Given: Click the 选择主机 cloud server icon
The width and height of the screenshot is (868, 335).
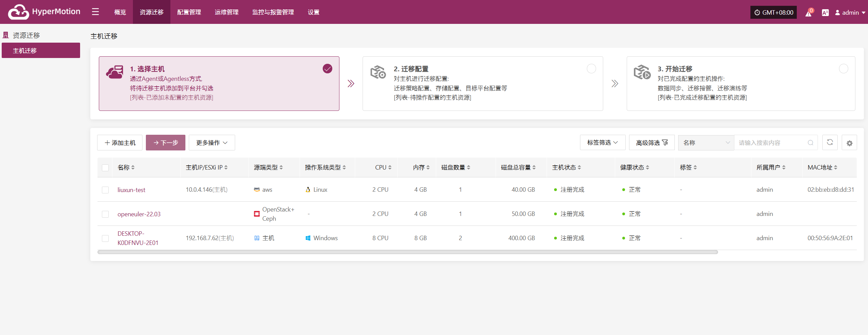Looking at the screenshot, I should (x=115, y=72).
